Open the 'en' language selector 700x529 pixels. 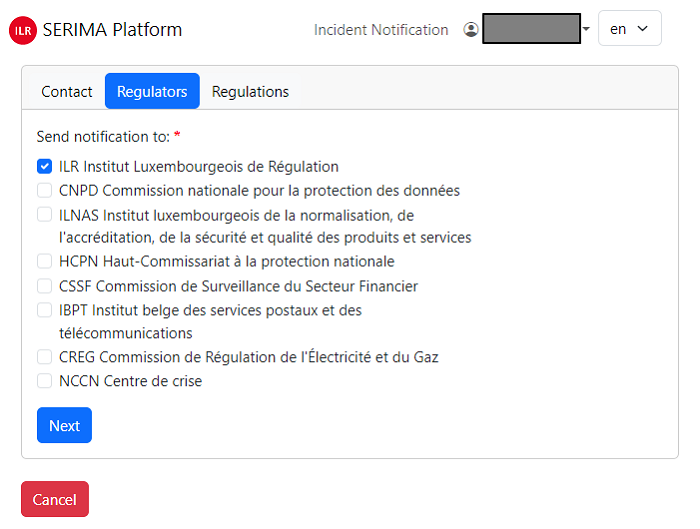(629, 29)
